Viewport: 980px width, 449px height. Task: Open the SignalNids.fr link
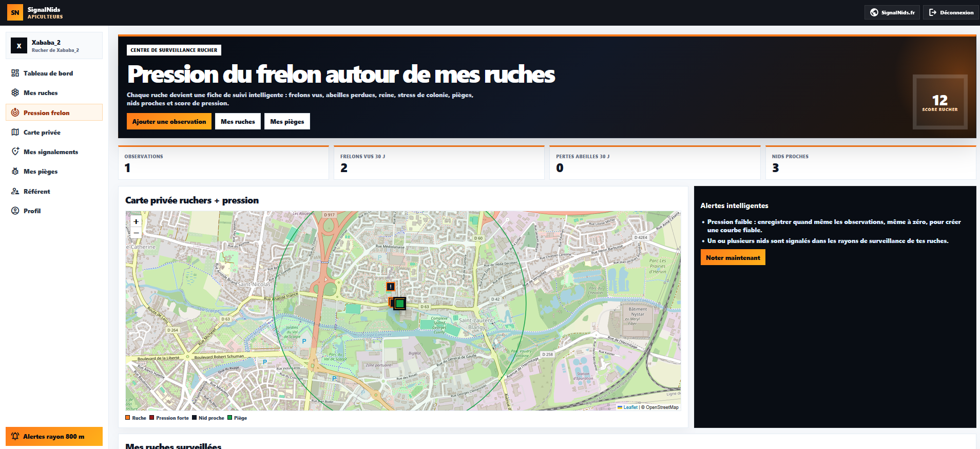(892, 12)
